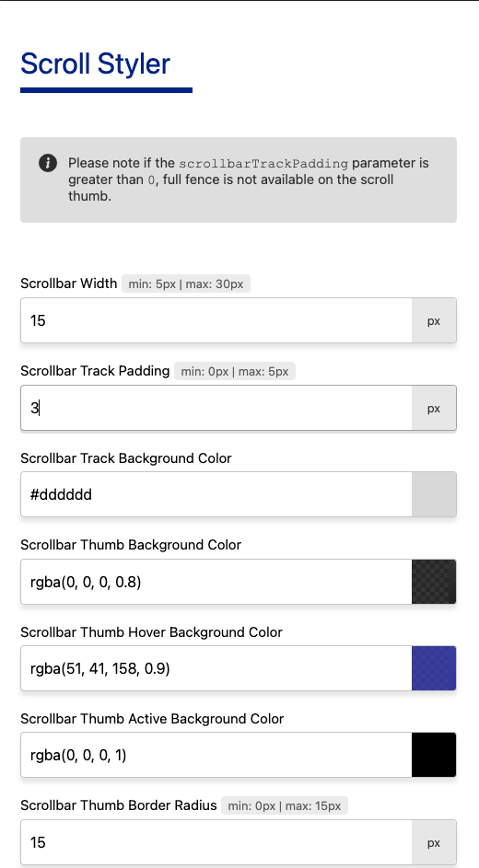Focus the Scrollbar Width input field
The width and height of the screenshot is (479, 868).
pos(216,320)
